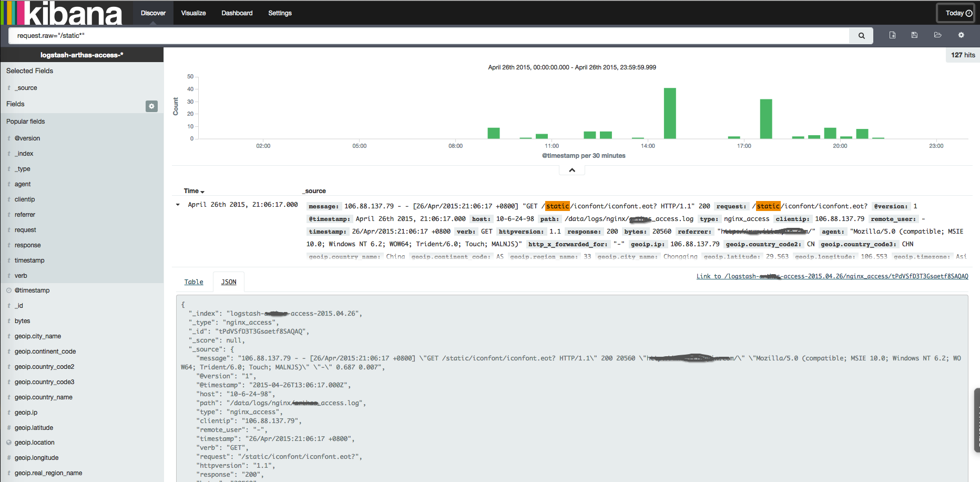
Task: Switch to the Table tab
Action: tap(193, 282)
